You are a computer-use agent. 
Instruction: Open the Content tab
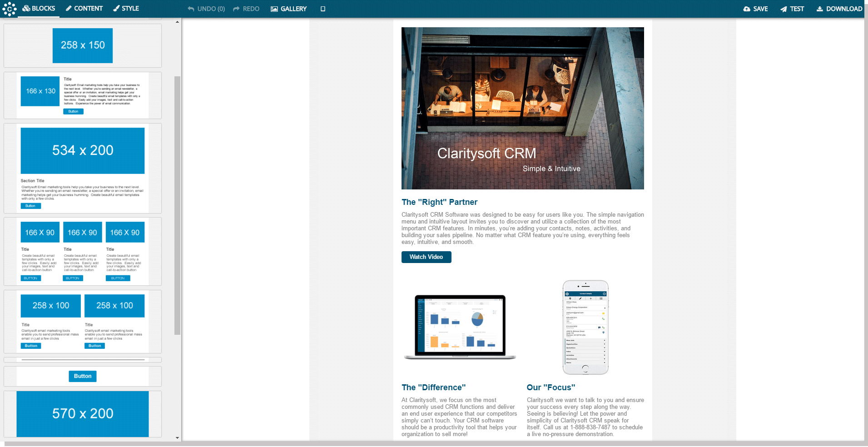click(84, 9)
